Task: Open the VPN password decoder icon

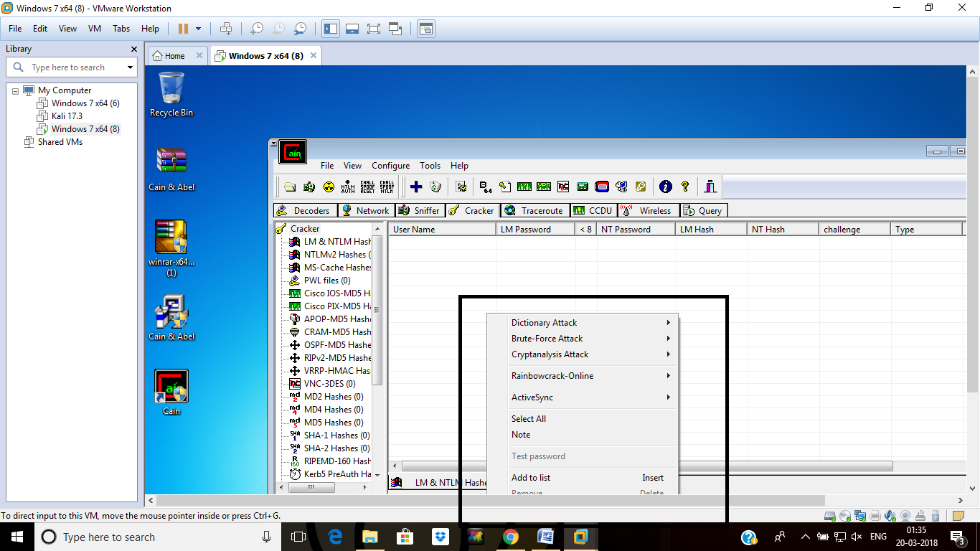Action: pos(544,187)
